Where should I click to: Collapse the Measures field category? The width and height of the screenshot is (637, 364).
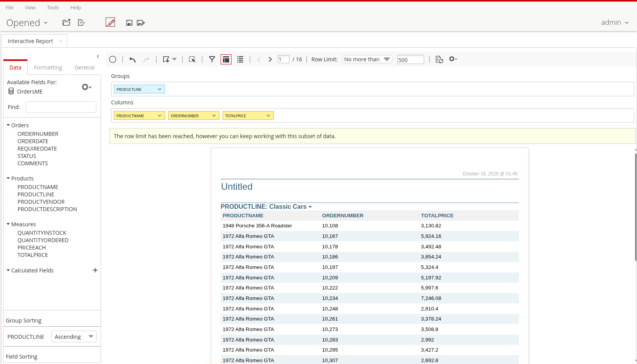tap(8, 224)
